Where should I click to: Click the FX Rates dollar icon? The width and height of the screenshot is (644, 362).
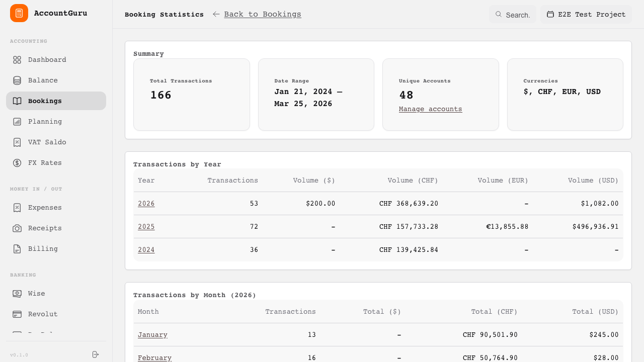coord(17,163)
